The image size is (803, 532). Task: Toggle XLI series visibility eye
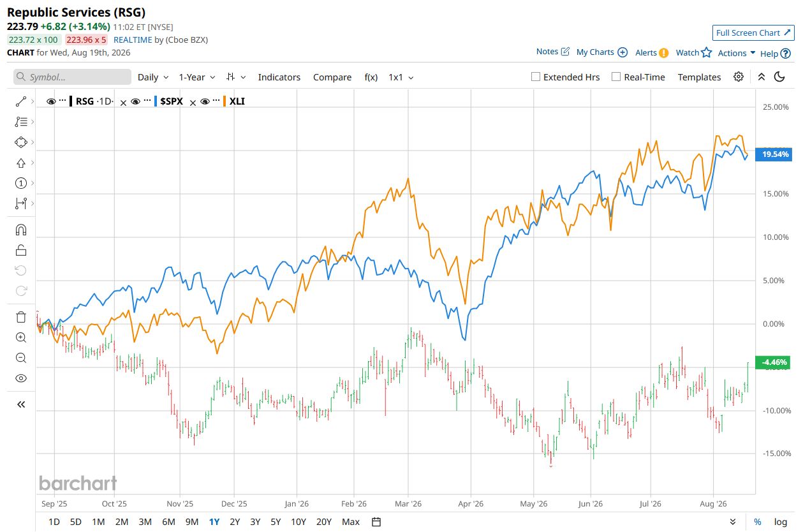pos(205,101)
